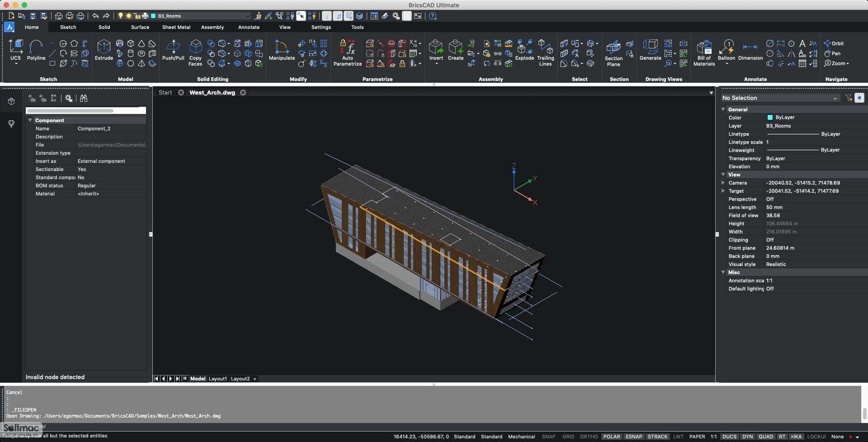Click the Create component tool
This screenshot has height=442, width=868.
click(455, 50)
